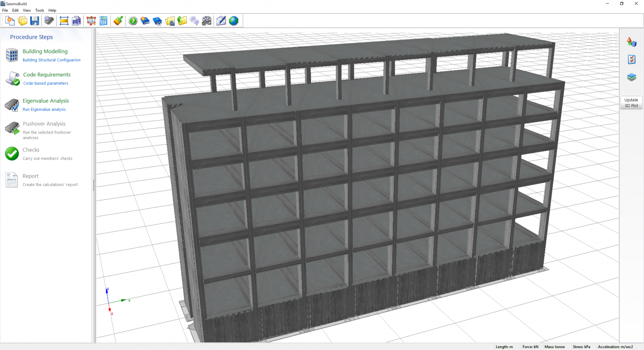Screen dimensions: 644x350
Task: Open the calculator toolbar icon
Action: [x=103, y=21]
